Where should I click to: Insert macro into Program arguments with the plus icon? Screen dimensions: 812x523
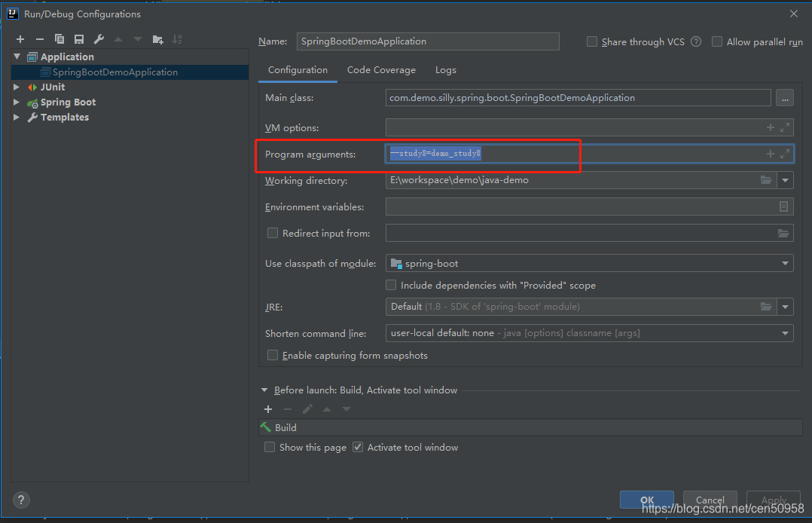click(x=771, y=154)
